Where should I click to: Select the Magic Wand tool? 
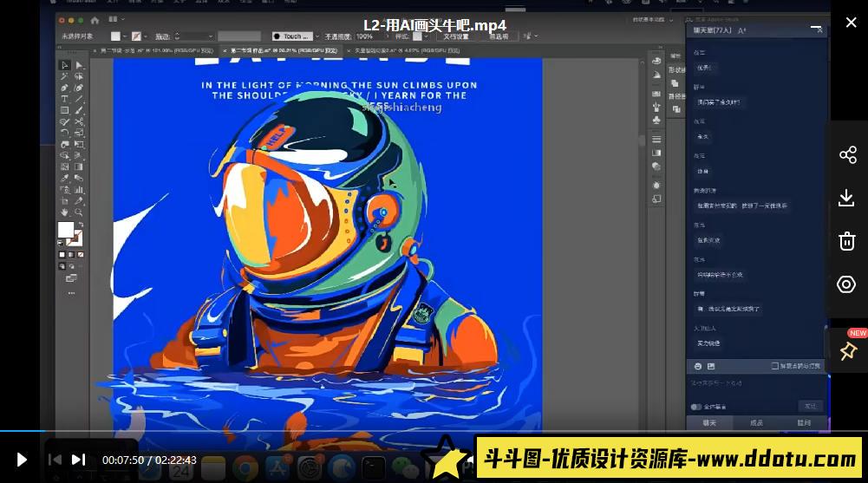pyautogui.click(x=65, y=76)
